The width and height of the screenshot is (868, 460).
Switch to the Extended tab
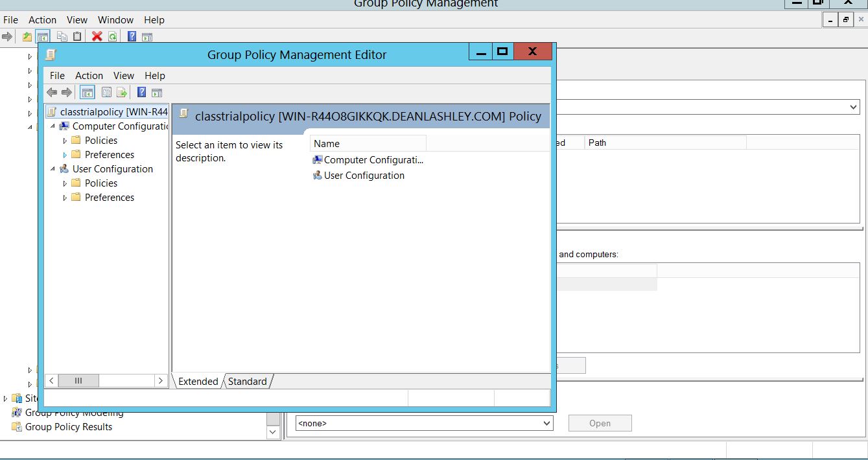[198, 382]
